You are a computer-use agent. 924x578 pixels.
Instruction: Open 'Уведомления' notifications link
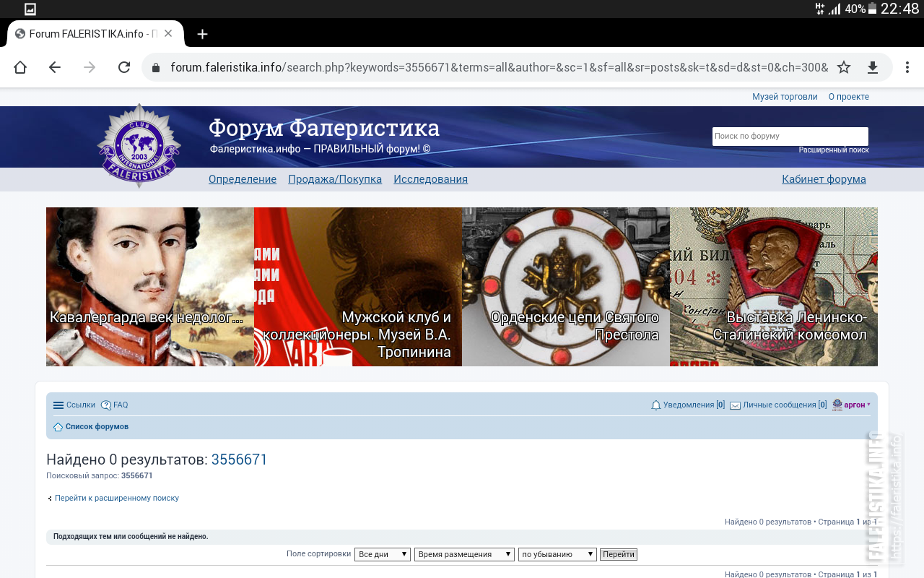(694, 405)
